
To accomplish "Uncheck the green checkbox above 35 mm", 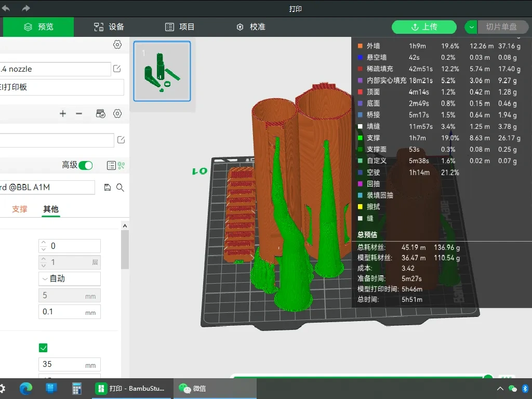I will coord(43,348).
